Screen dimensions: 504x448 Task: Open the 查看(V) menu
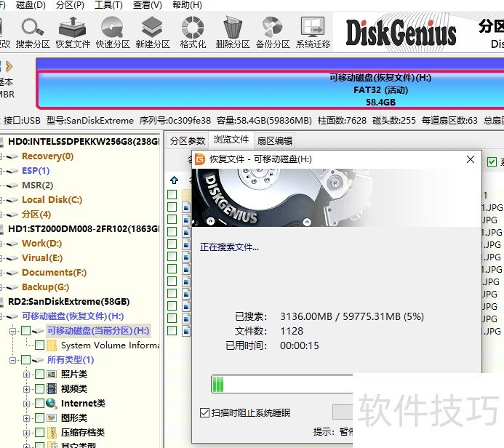(148, 5)
